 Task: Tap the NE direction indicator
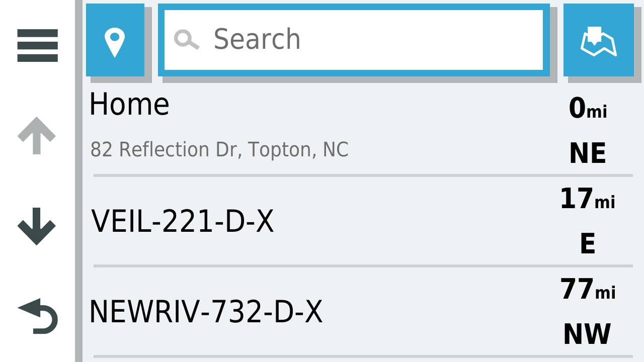587,153
